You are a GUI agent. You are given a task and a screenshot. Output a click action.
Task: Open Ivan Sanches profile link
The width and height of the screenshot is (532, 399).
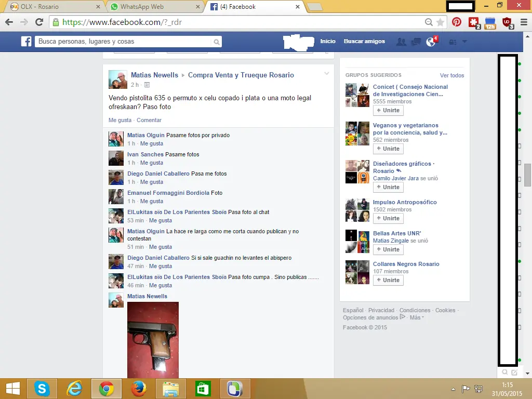click(x=145, y=154)
